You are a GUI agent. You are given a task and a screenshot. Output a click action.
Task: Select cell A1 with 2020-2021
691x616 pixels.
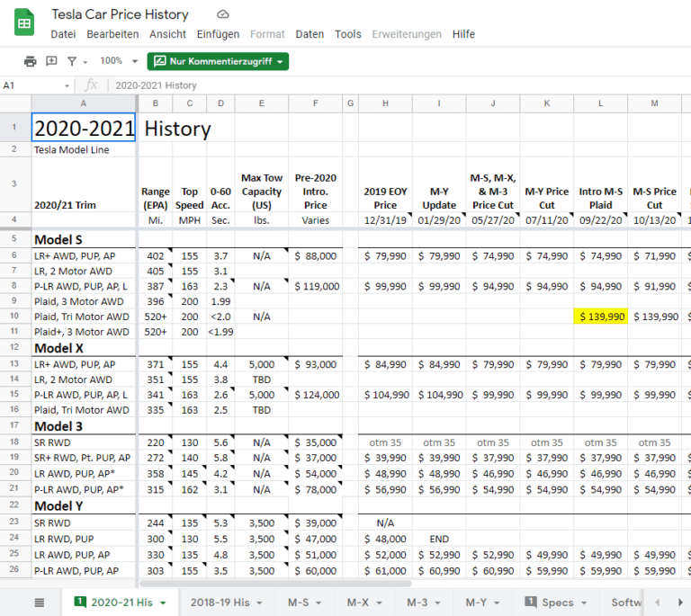tap(84, 128)
